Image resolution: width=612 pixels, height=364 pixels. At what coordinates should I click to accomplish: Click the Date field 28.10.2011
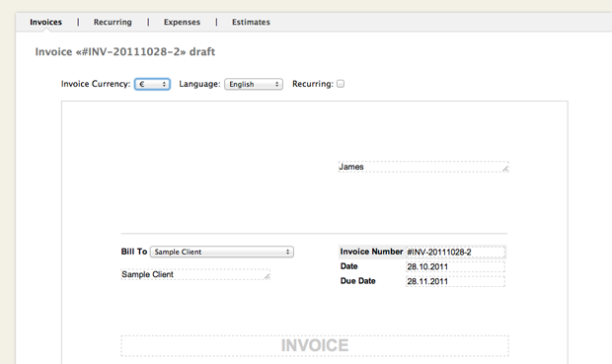[x=455, y=267]
